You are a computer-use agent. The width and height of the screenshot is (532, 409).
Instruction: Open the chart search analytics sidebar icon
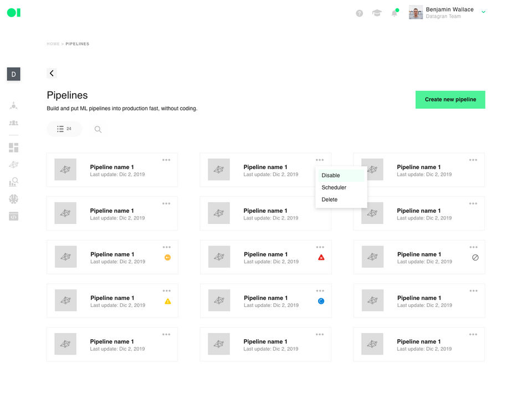coord(14,182)
